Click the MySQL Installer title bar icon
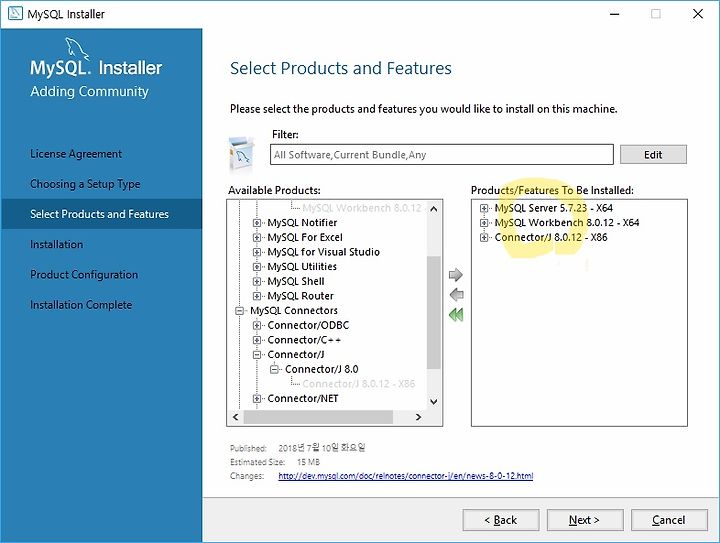This screenshot has height=543, width=720. 15,13
